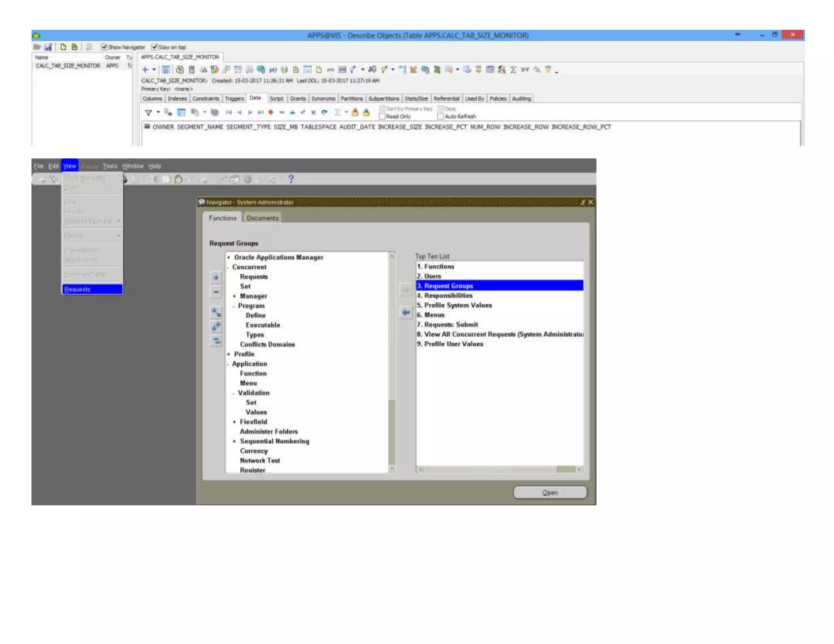This screenshot has width=834, height=644.
Task: Toggle the Read Only checkbox
Action: [382, 116]
